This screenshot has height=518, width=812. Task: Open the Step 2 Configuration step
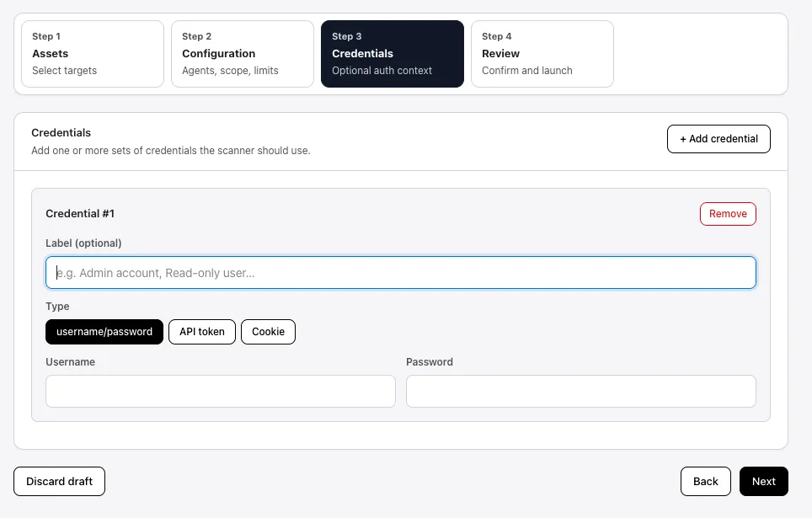(x=242, y=53)
